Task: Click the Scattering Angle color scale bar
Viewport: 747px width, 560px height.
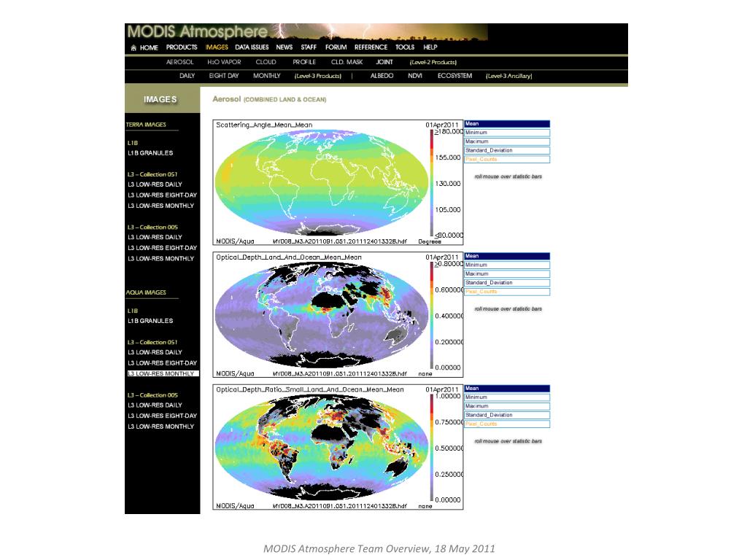Action: coord(432,183)
